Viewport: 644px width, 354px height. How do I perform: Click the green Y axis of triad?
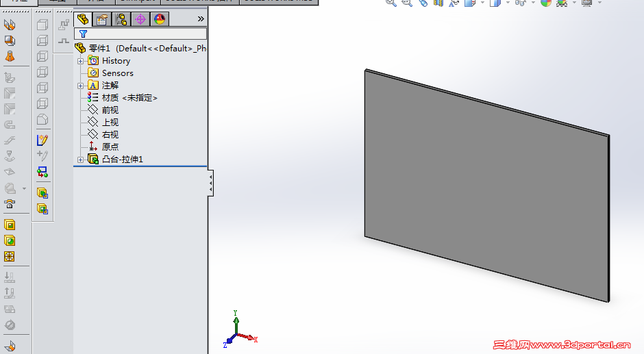(236, 325)
